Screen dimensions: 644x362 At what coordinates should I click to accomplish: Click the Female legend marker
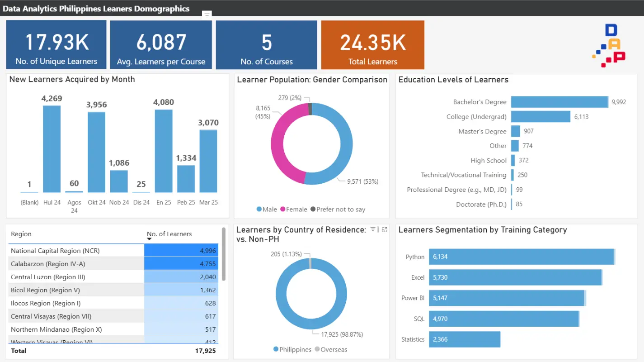283,210
